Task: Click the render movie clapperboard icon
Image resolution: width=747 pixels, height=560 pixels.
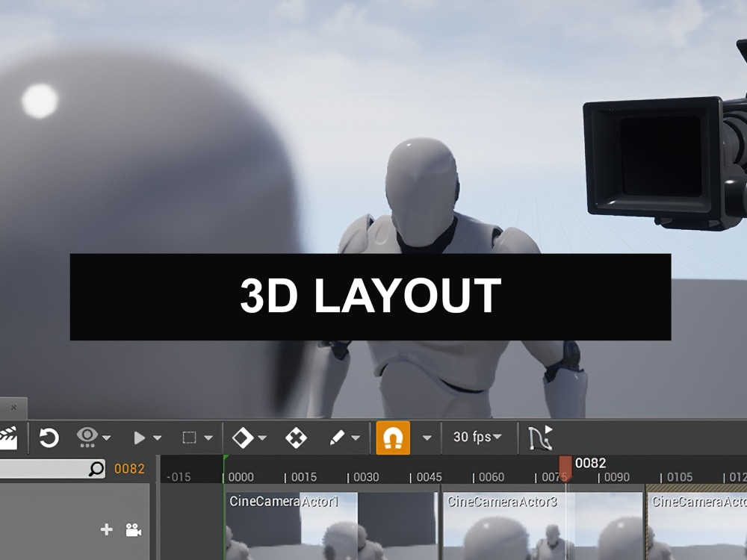Action: (10, 437)
